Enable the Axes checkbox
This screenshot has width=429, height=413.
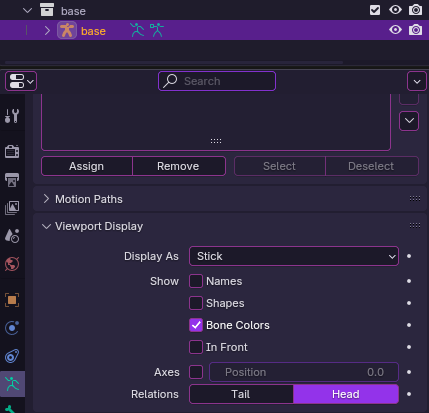[196, 372]
